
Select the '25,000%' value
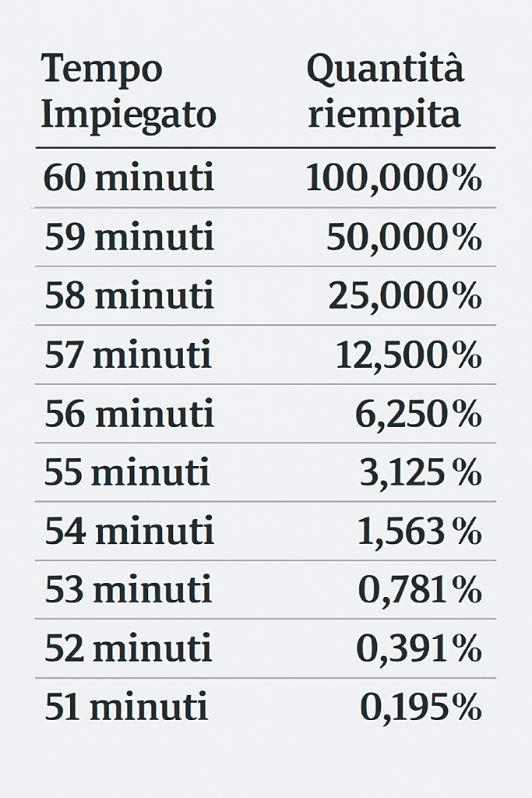point(405,297)
